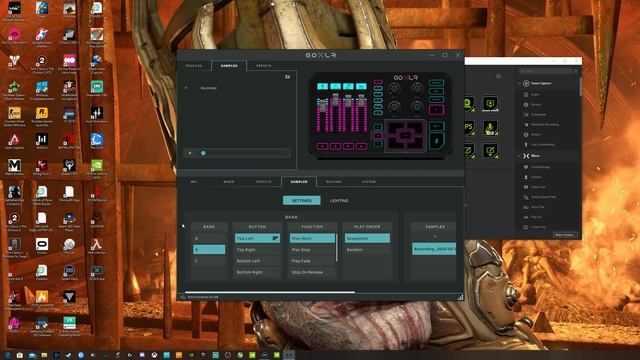Set play order to Sequential
The width and height of the screenshot is (640, 360).
(367, 238)
